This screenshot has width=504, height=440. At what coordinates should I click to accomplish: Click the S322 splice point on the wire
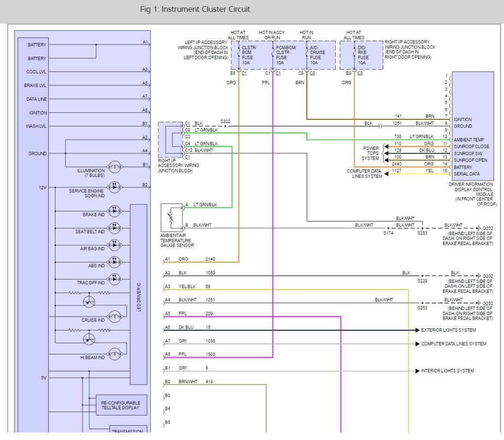coord(225,126)
